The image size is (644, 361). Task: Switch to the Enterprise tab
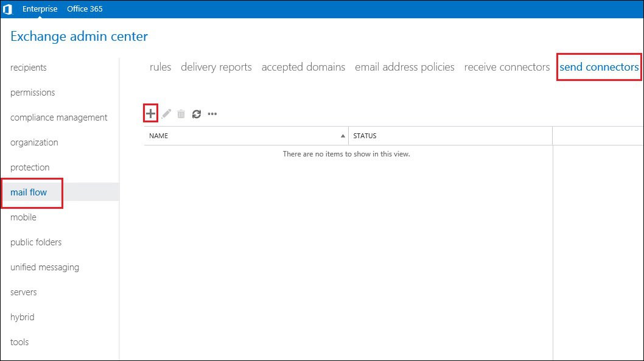coord(40,9)
